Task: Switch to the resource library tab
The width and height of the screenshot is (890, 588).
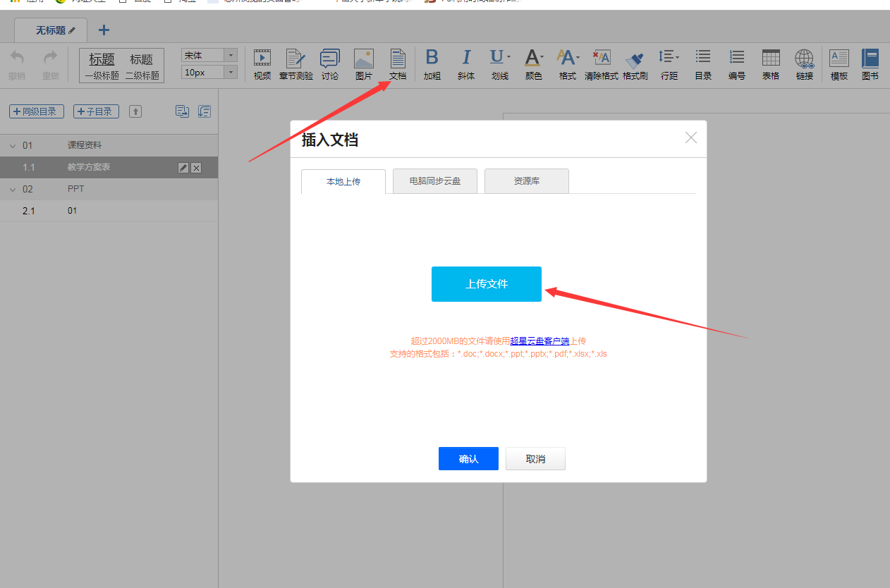Action: click(527, 181)
